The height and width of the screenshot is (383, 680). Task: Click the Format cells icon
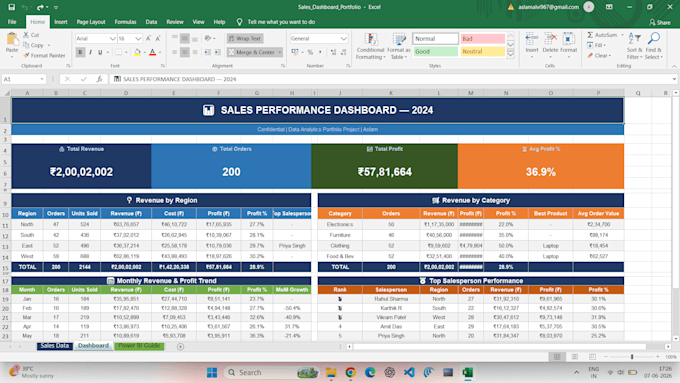(568, 39)
